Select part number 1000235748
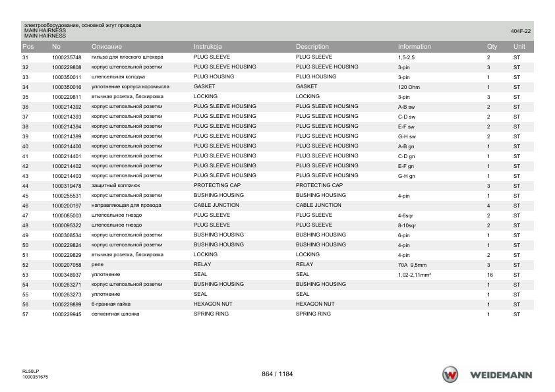Screen dimensions: 555x392 67,57
